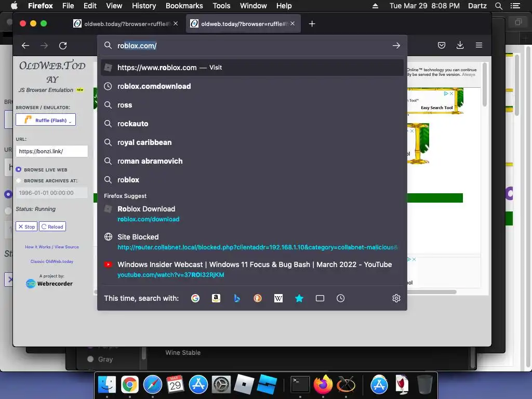Image resolution: width=532 pixels, height=399 pixels.
Task: Open the History menu
Action: (144, 6)
